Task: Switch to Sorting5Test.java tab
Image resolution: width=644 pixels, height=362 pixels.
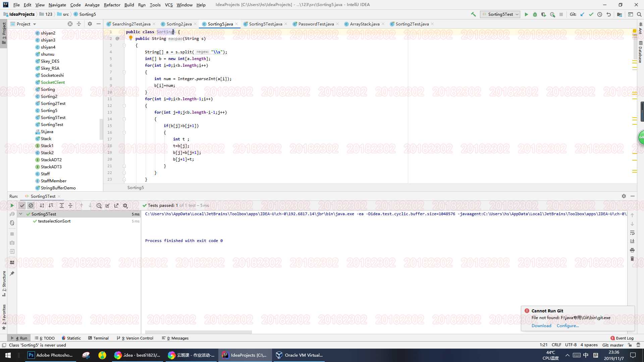Action: (x=265, y=24)
